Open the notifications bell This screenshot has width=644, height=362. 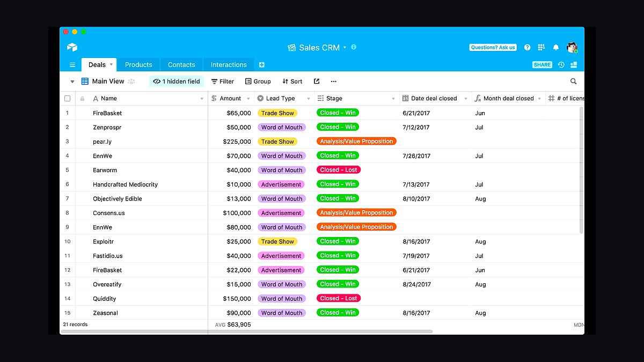[x=556, y=48]
